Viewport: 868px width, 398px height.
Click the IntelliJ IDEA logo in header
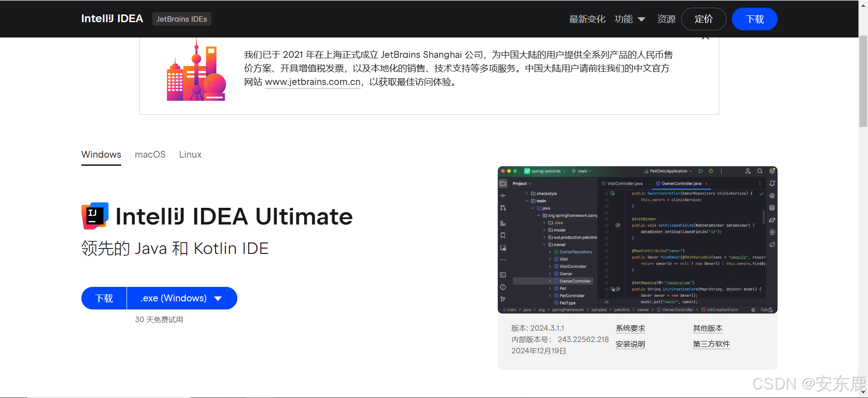click(x=112, y=19)
